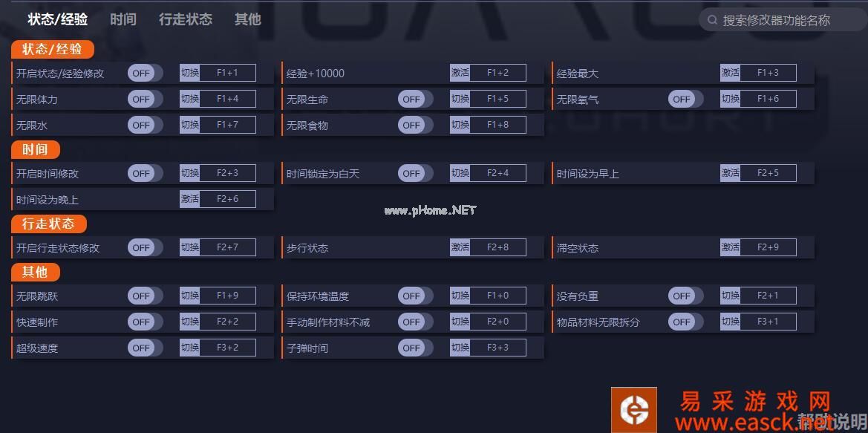Select the 其他 tab
868x433 pixels.
click(x=247, y=19)
